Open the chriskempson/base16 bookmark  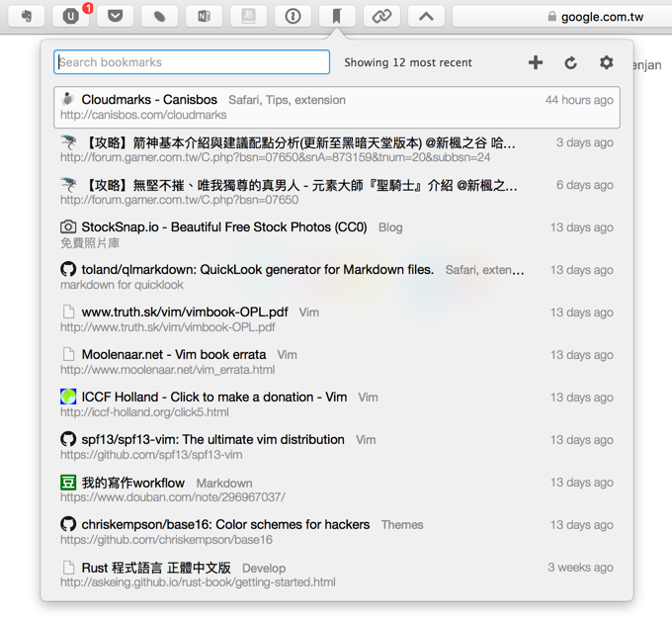226,524
